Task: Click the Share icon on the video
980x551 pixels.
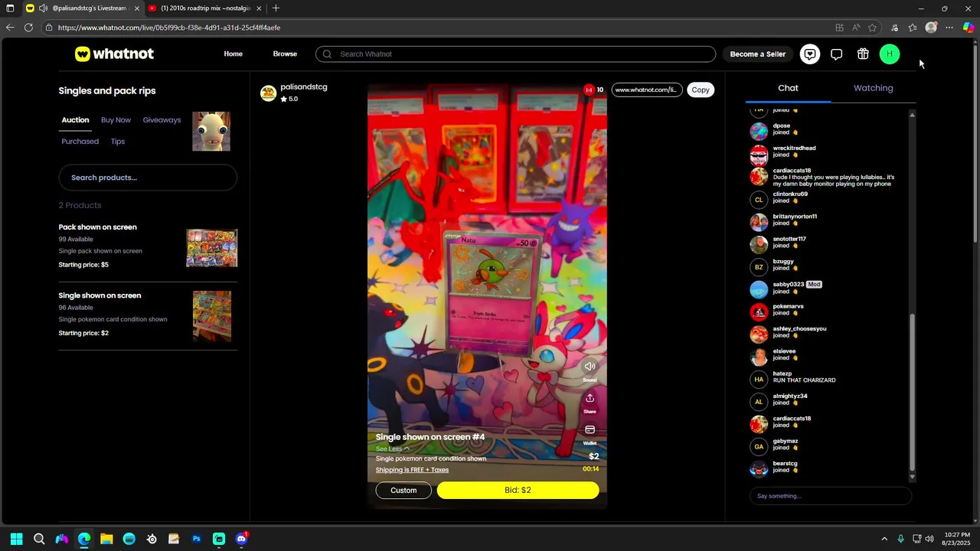Action: point(590,398)
